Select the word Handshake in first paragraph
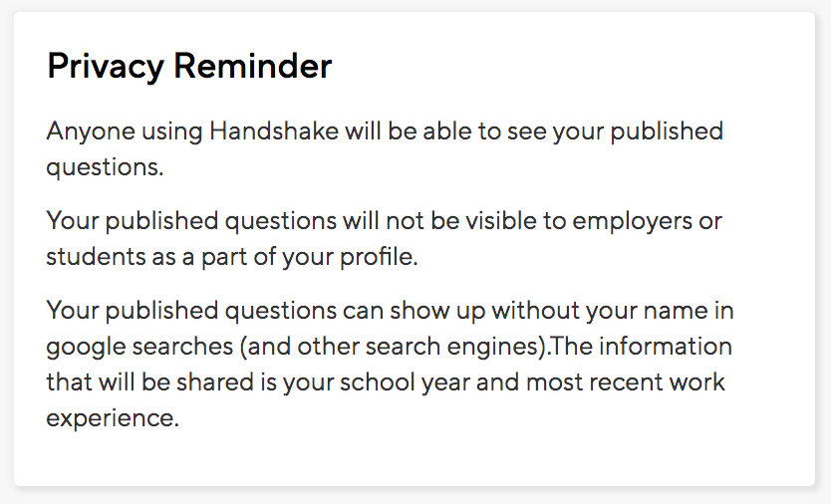831x504 pixels. (274, 130)
